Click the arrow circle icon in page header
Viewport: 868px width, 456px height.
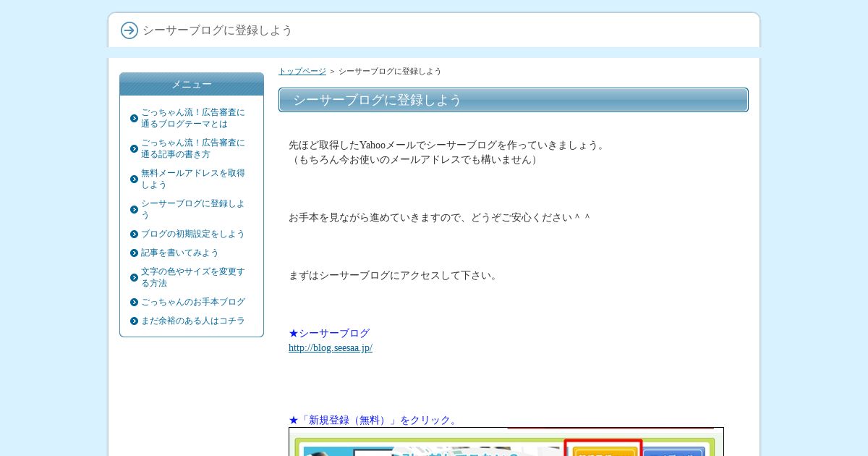point(129,30)
